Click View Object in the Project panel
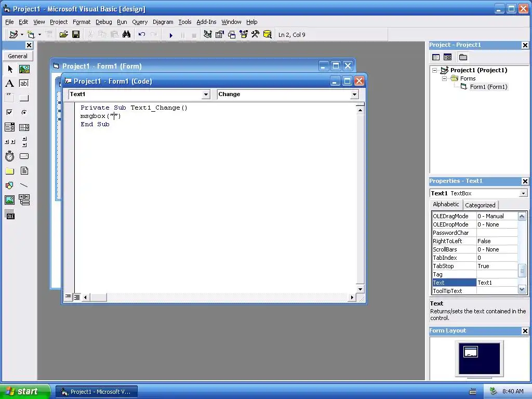The height and width of the screenshot is (399, 532). [x=447, y=57]
